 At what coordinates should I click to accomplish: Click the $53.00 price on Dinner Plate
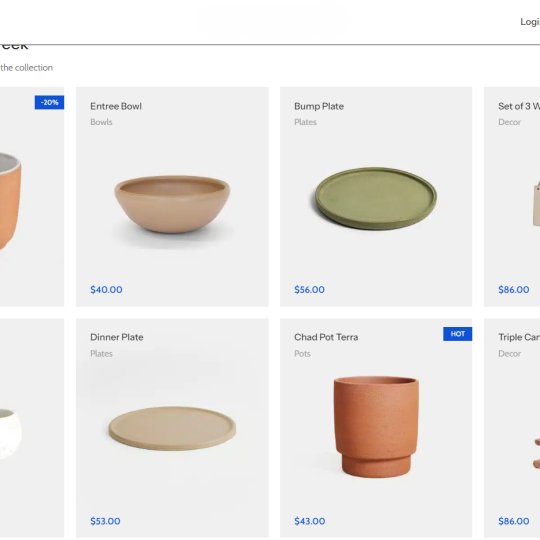105,521
